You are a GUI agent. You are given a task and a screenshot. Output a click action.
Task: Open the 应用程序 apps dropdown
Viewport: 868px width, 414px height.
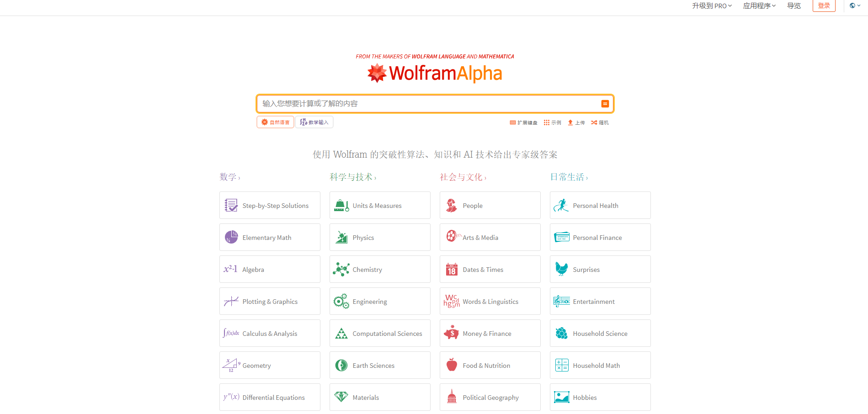point(759,6)
